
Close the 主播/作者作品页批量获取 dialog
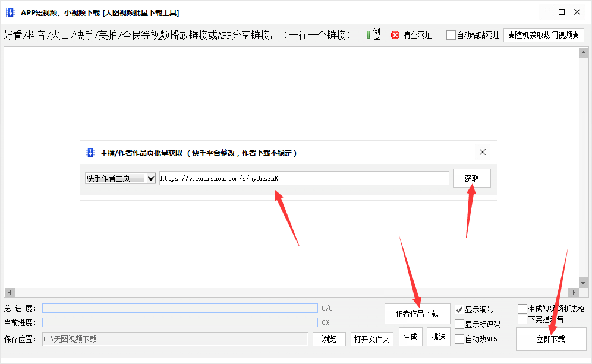(x=483, y=152)
